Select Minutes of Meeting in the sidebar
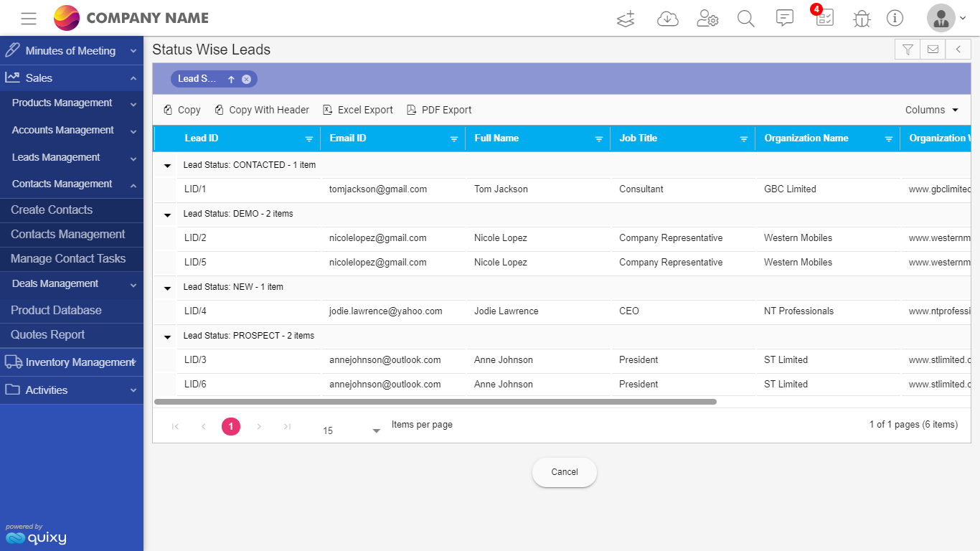 click(72, 50)
